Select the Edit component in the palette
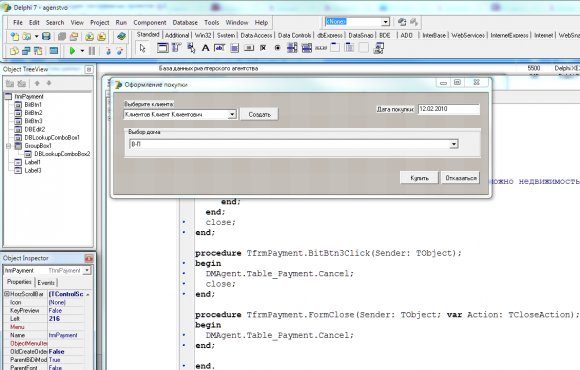Screen dimensions: 580x370 click(220, 48)
